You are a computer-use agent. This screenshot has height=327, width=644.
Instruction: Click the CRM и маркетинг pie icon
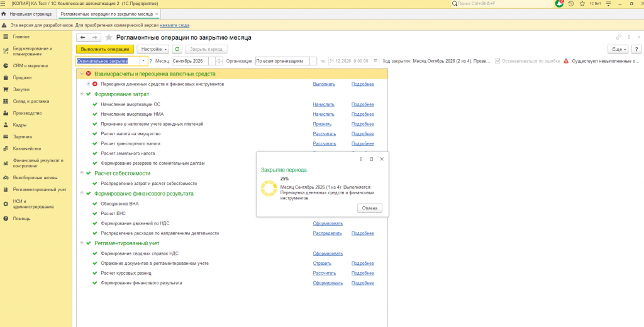pos(6,65)
